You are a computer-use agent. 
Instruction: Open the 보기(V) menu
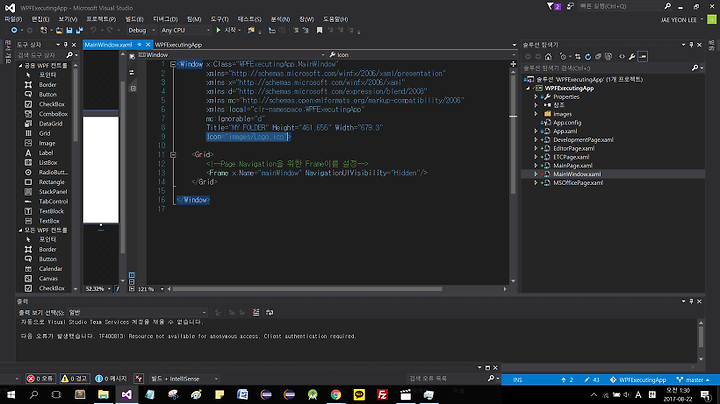[x=68, y=19]
